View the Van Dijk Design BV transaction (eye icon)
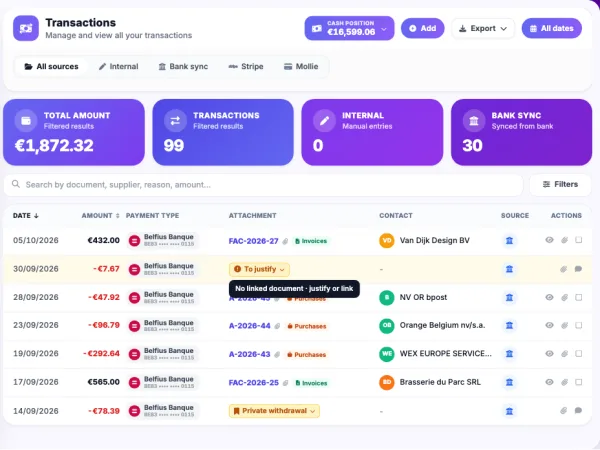 point(549,240)
